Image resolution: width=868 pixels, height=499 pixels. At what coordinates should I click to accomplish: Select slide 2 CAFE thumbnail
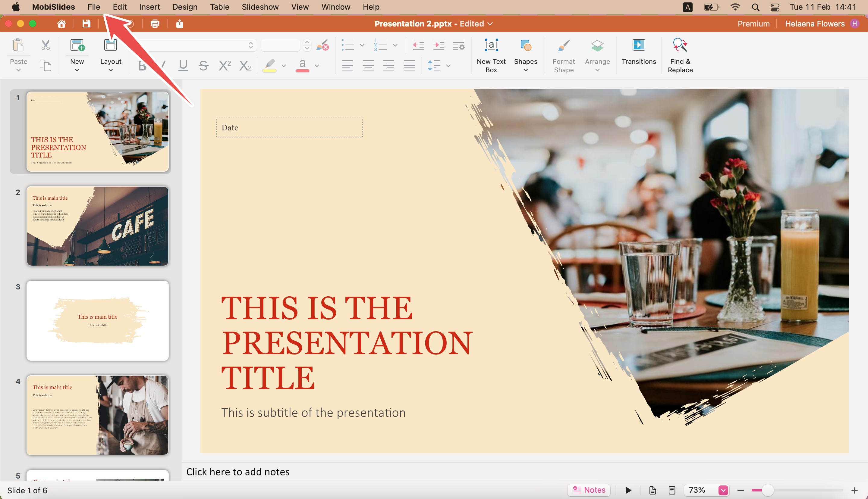[98, 226]
